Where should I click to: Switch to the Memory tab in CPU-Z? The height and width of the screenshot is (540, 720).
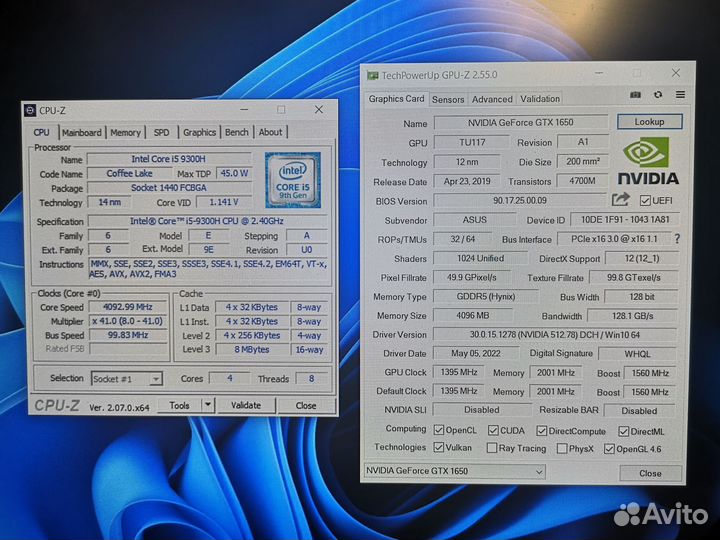[125, 132]
